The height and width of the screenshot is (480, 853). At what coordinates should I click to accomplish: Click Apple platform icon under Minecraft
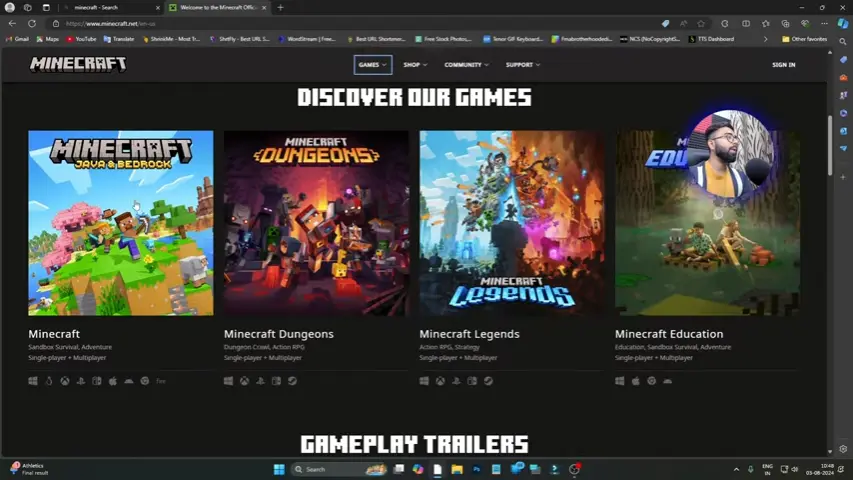(x=113, y=381)
